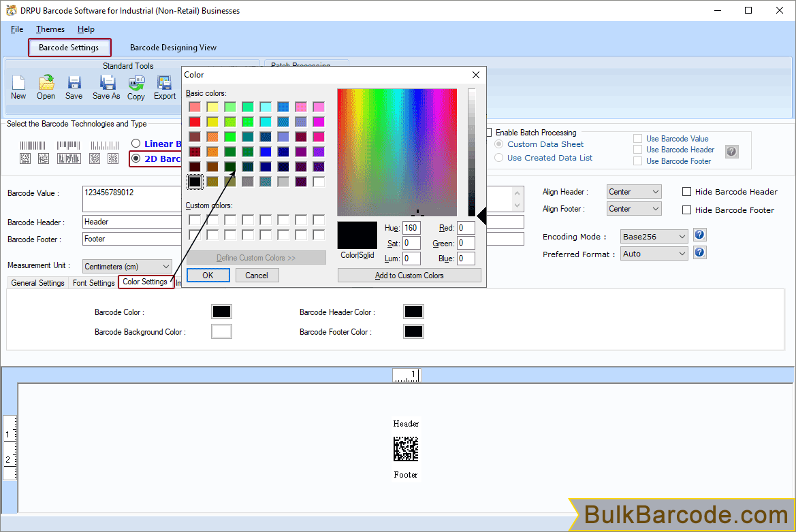Image resolution: width=796 pixels, height=532 pixels.
Task: Click the Barcode Background Color swatch
Action: click(x=221, y=332)
